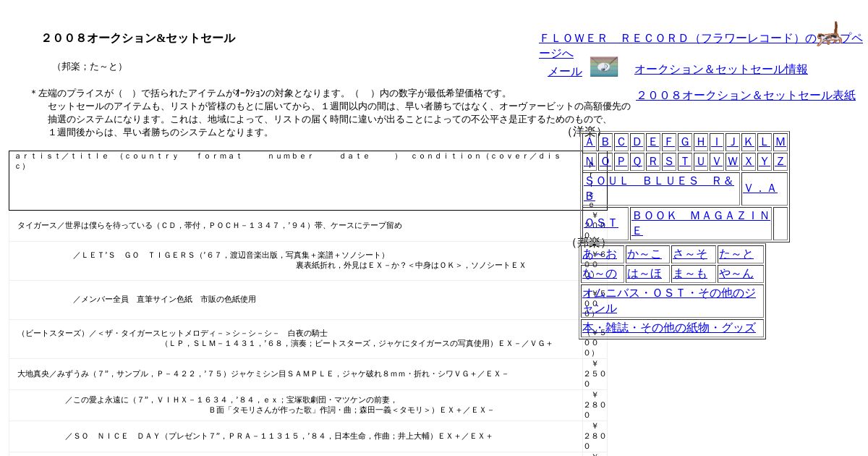Click the table header artist／title cell

point(295,180)
